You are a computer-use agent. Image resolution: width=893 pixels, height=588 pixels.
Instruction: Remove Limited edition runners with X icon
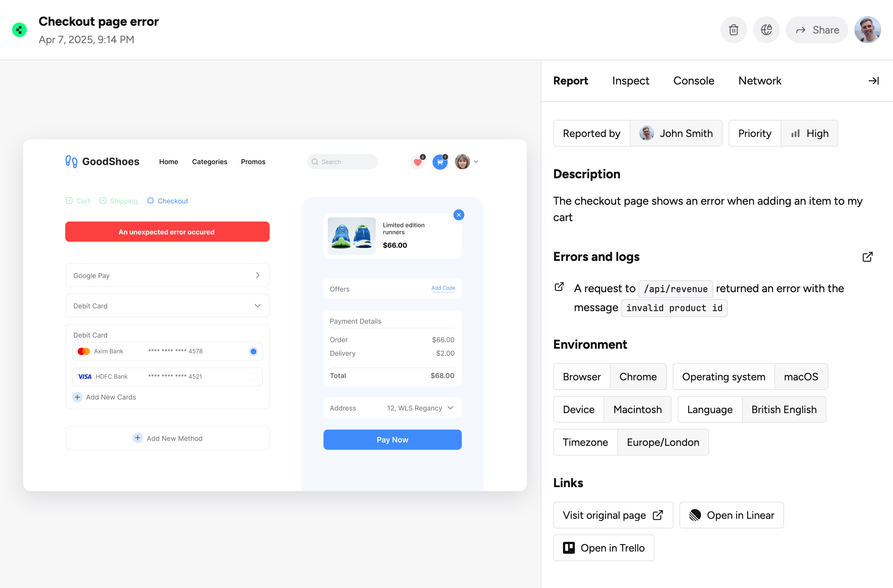click(458, 215)
